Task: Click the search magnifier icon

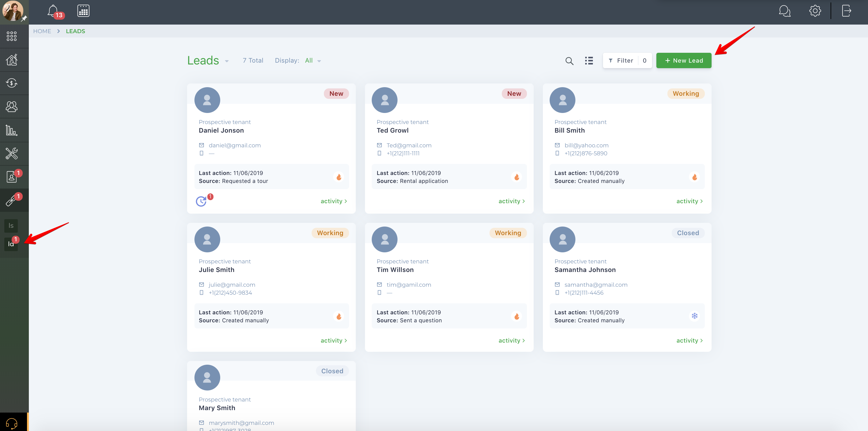Action: pos(569,61)
